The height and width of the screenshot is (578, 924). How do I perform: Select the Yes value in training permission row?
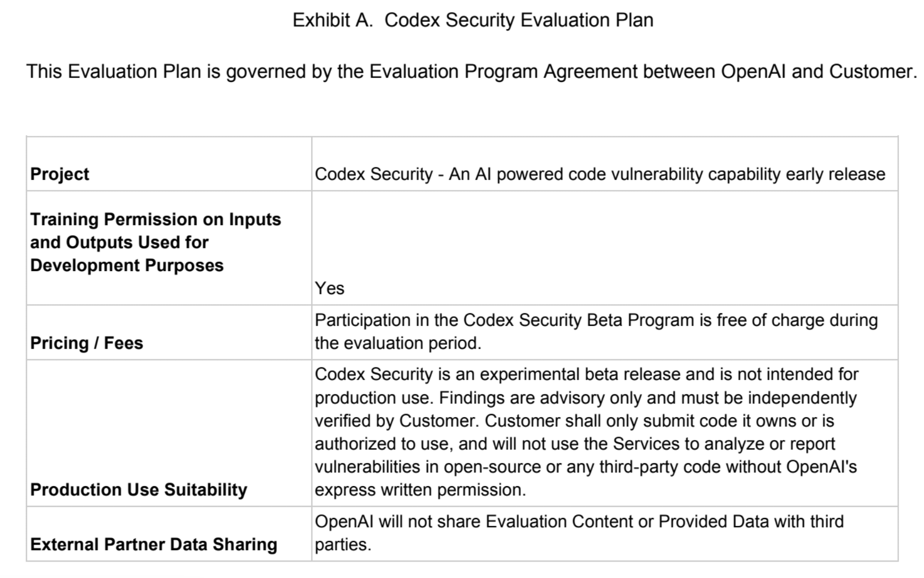(x=329, y=288)
